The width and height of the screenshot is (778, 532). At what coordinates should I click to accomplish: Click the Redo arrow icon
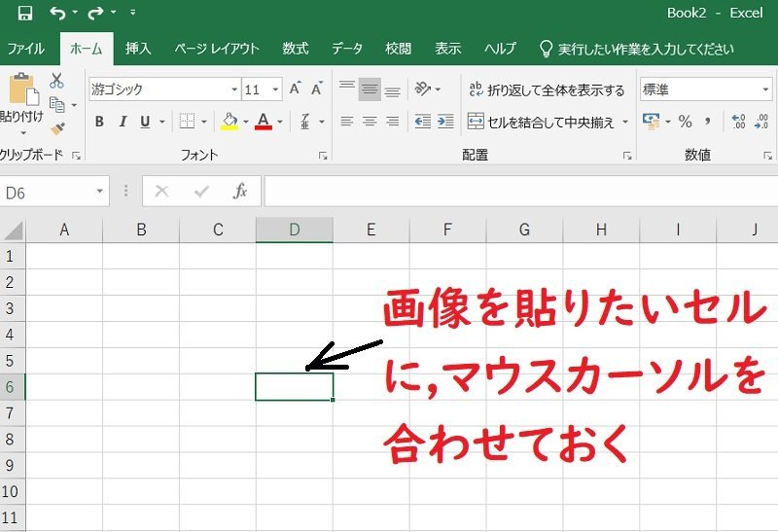tap(95, 13)
